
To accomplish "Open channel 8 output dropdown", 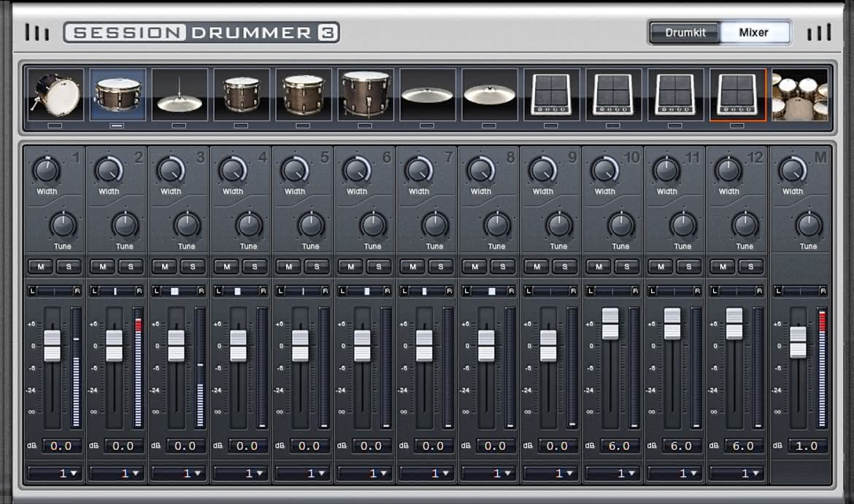I will coord(488,473).
